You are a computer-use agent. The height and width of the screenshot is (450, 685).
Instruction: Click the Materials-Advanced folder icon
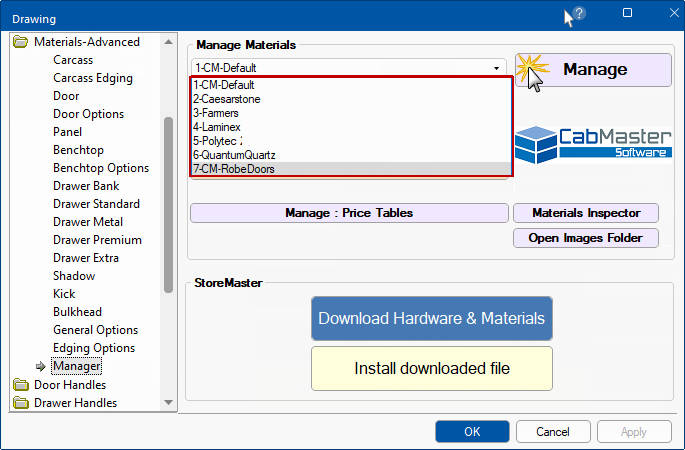[x=21, y=42]
